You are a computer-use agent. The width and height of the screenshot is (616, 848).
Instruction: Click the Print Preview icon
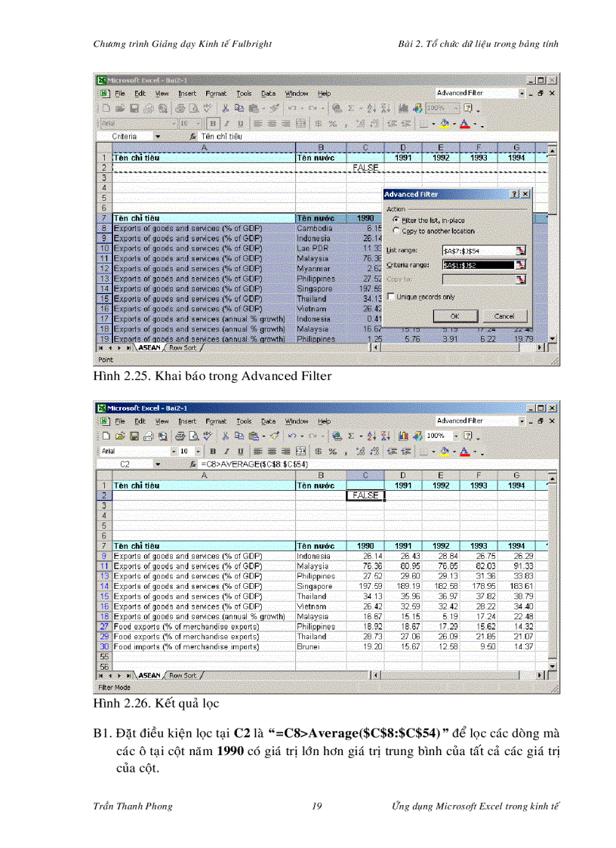pyautogui.click(x=192, y=108)
